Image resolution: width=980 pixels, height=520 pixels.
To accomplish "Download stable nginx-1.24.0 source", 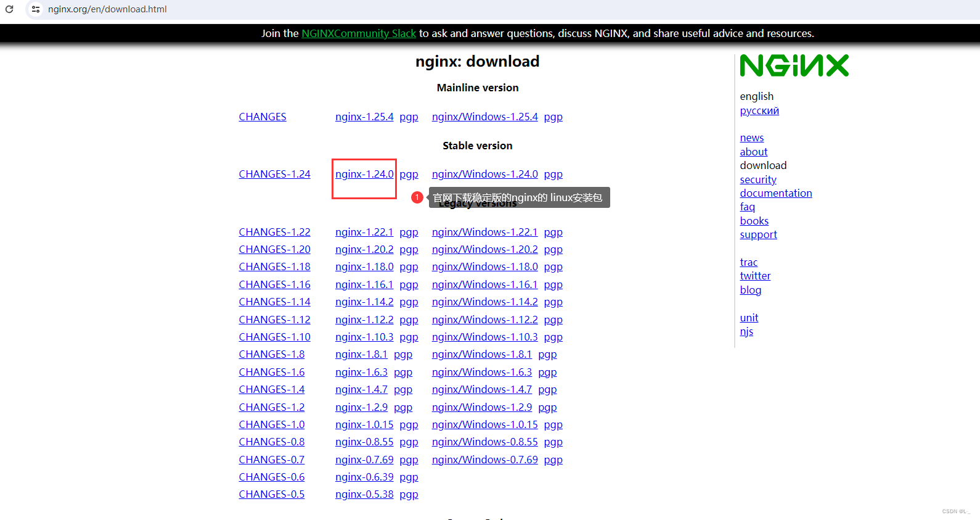I will (x=364, y=174).
